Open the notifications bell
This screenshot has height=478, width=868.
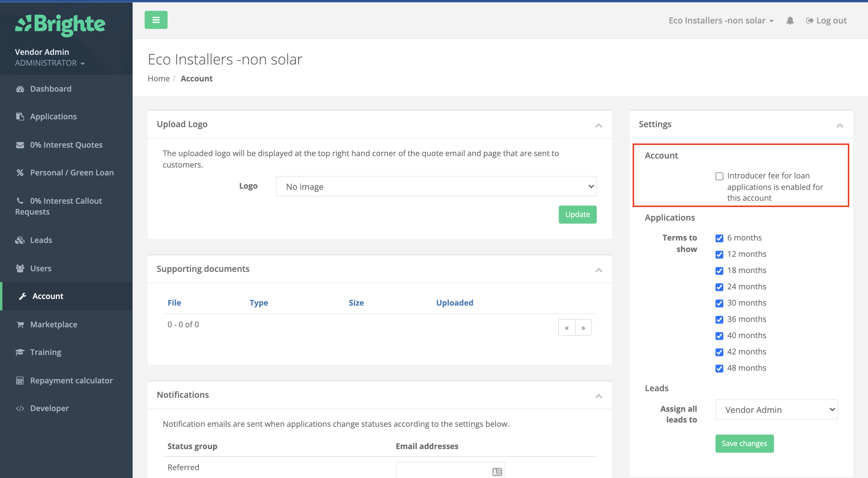[x=790, y=20]
